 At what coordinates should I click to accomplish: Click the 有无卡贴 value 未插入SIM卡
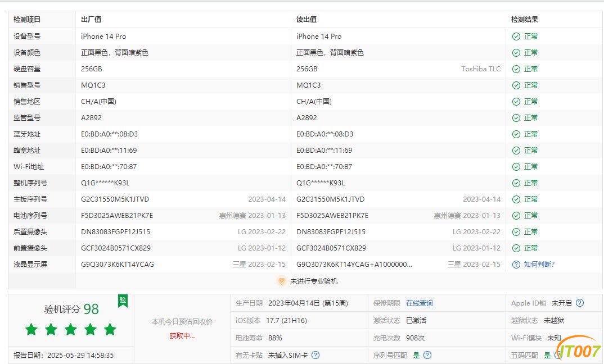tap(288, 355)
